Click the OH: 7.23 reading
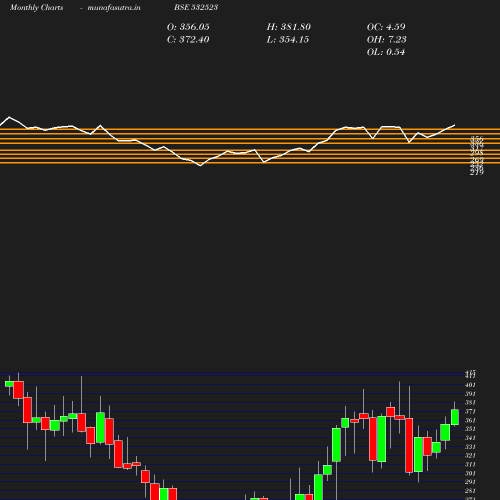Screen dimensions: 500x500 point(387,40)
